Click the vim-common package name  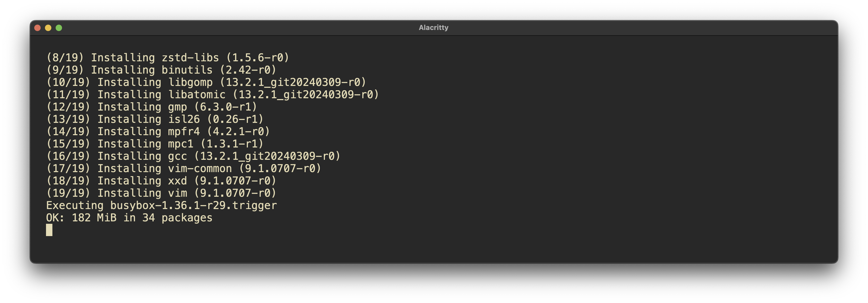[200, 169]
